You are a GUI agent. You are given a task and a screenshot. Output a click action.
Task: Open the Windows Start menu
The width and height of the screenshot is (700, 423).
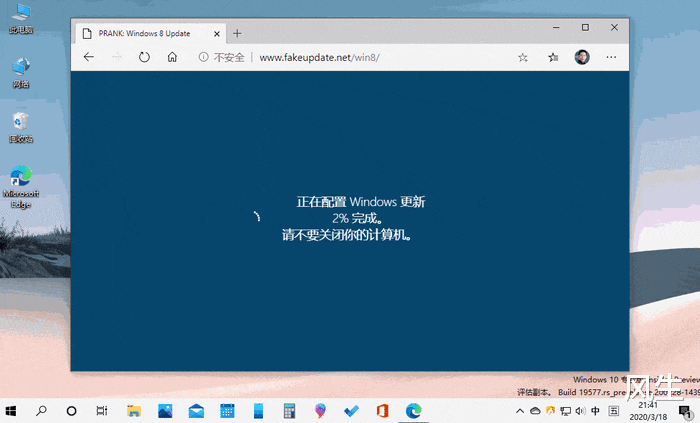tap(11, 411)
